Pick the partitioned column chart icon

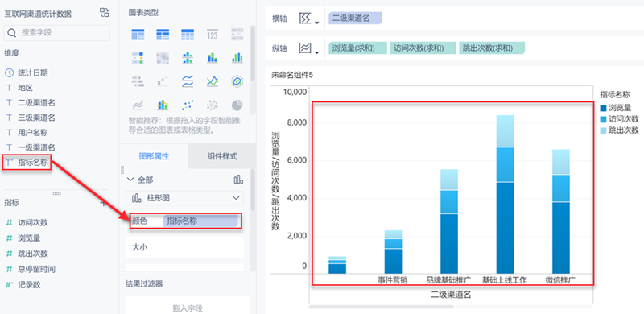pos(188,58)
